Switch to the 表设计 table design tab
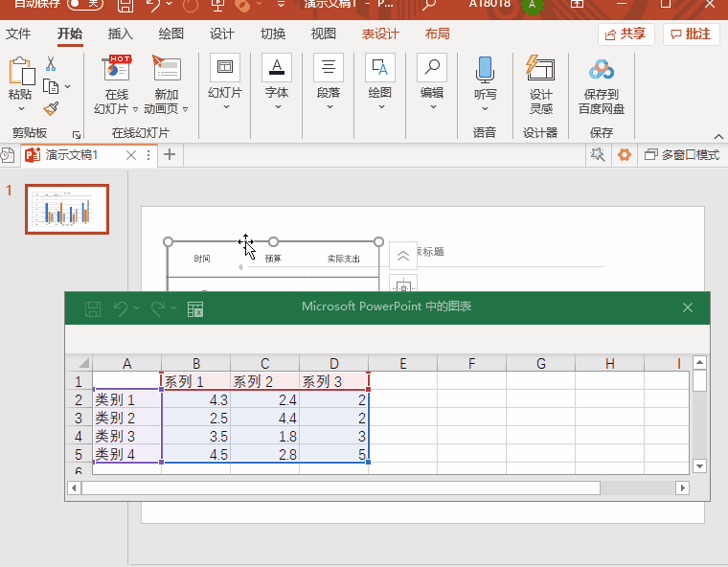 380,34
